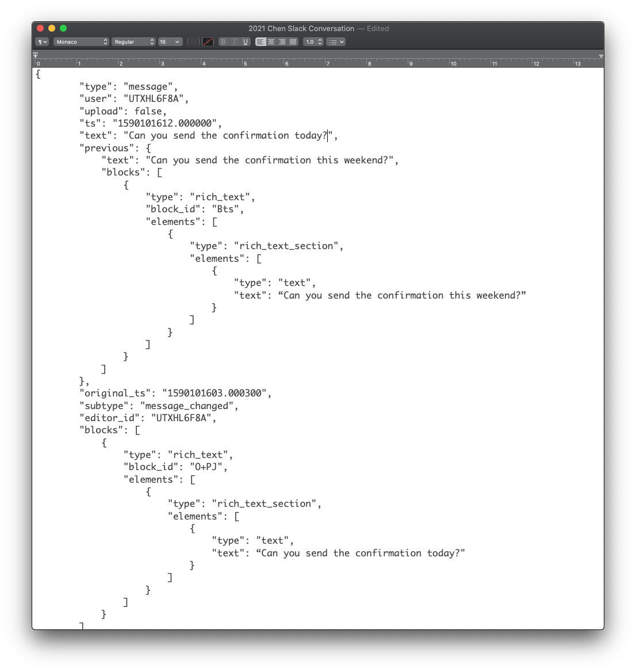636x672 pixels.
Task: Place cursor on the original_ts timestamp value
Action: point(216,393)
